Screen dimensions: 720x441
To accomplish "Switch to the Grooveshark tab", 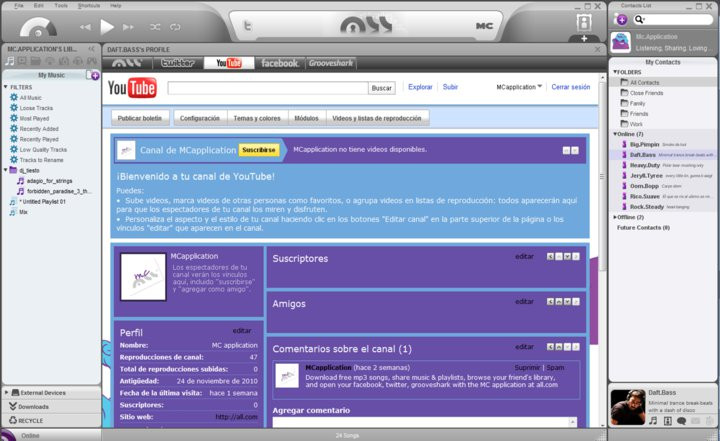I will coord(331,63).
